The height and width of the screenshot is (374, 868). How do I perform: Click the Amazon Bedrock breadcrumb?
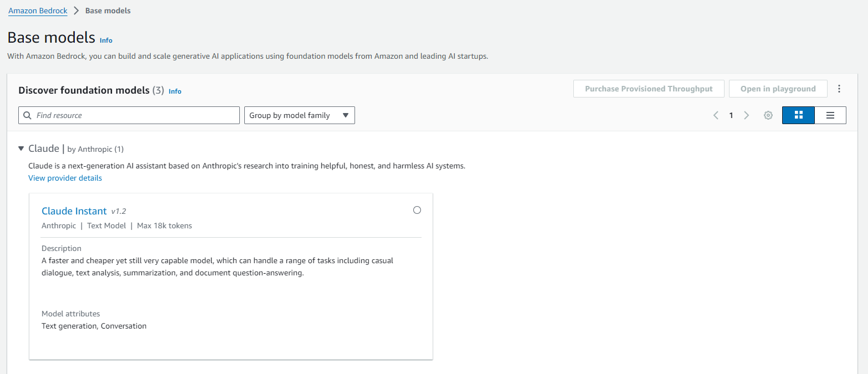click(x=38, y=11)
